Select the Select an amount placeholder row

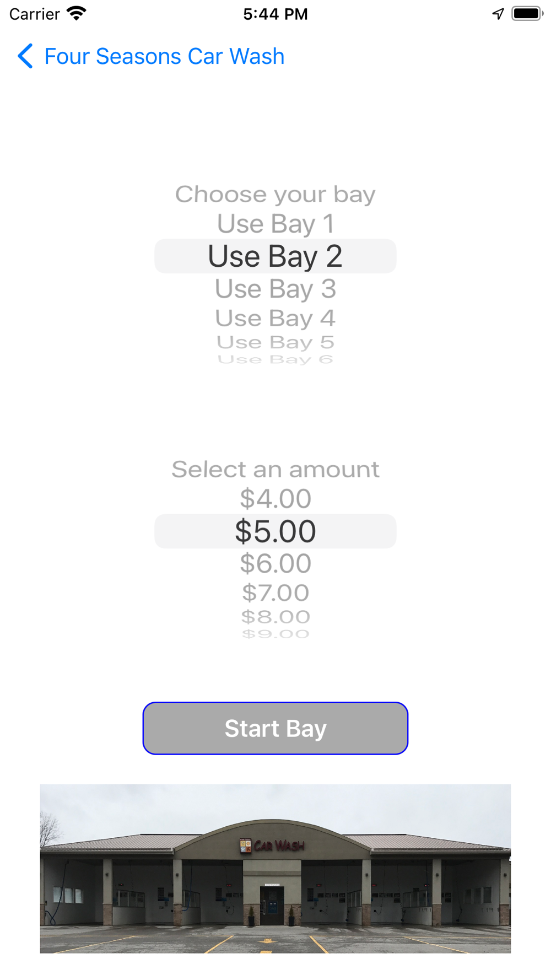point(275,469)
